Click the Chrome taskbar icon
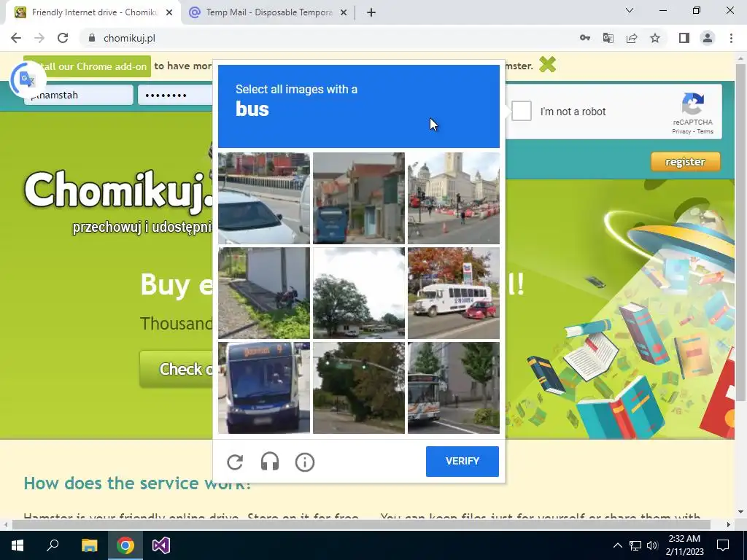 pyautogui.click(x=125, y=545)
